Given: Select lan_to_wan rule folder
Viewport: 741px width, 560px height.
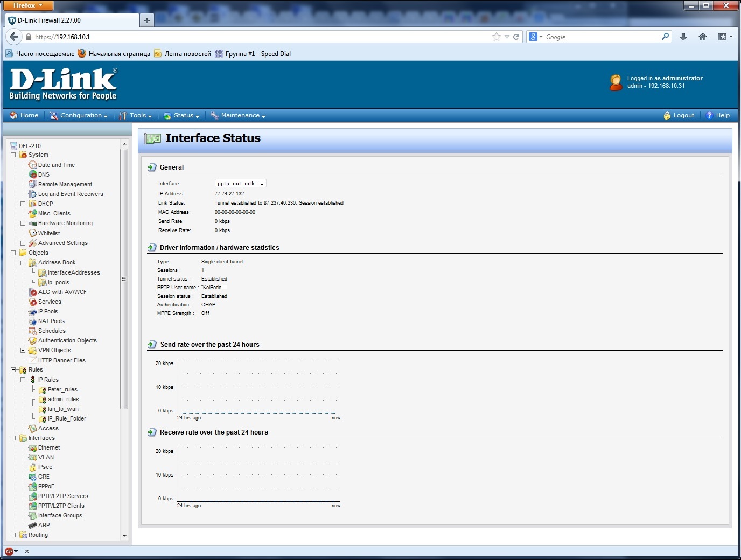Looking at the screenshot, I should coord(63,409).
